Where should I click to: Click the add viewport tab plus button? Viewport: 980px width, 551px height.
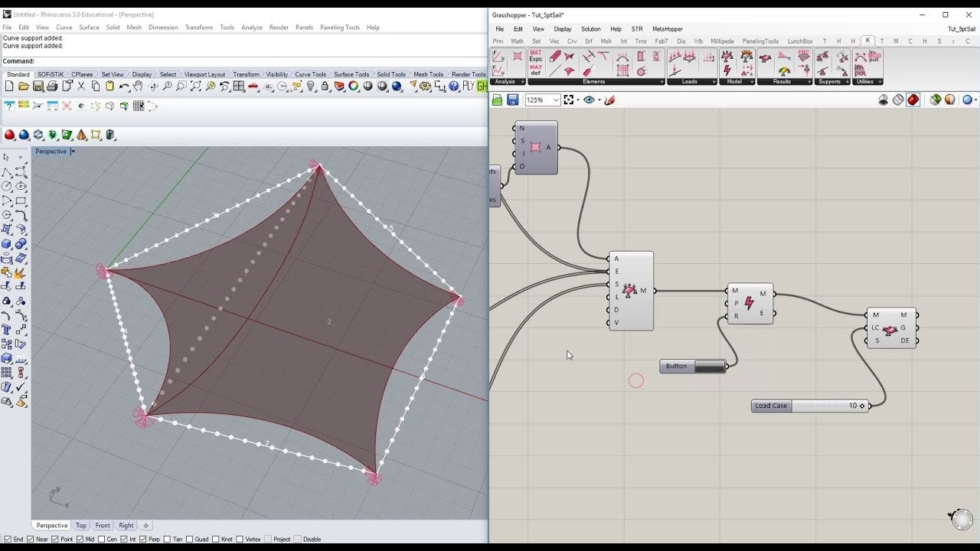click(145, 526)
